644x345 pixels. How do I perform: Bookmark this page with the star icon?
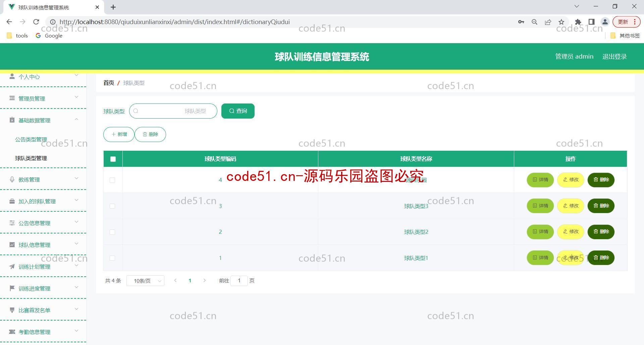tap(561, 22)
